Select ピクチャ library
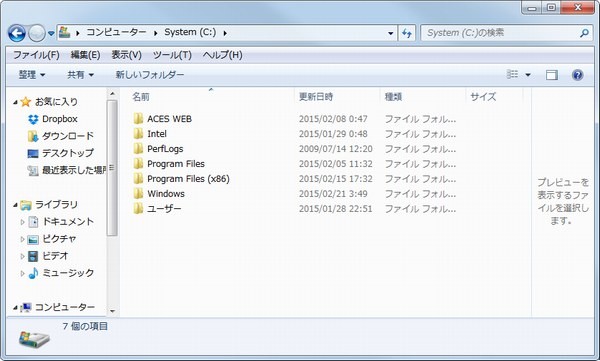Viewport: 600px width, 361px height. pyautogui.click(x=59, y=239)
